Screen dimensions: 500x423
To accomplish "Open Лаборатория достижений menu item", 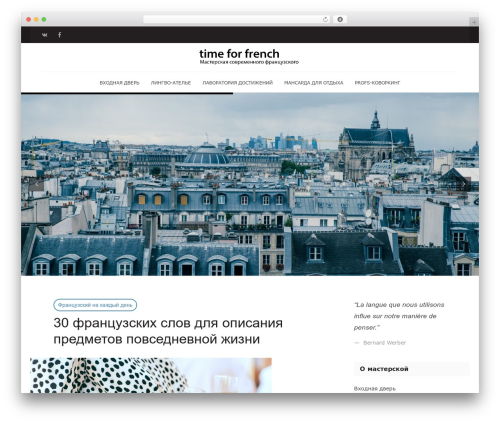I will tap(238, 83).
